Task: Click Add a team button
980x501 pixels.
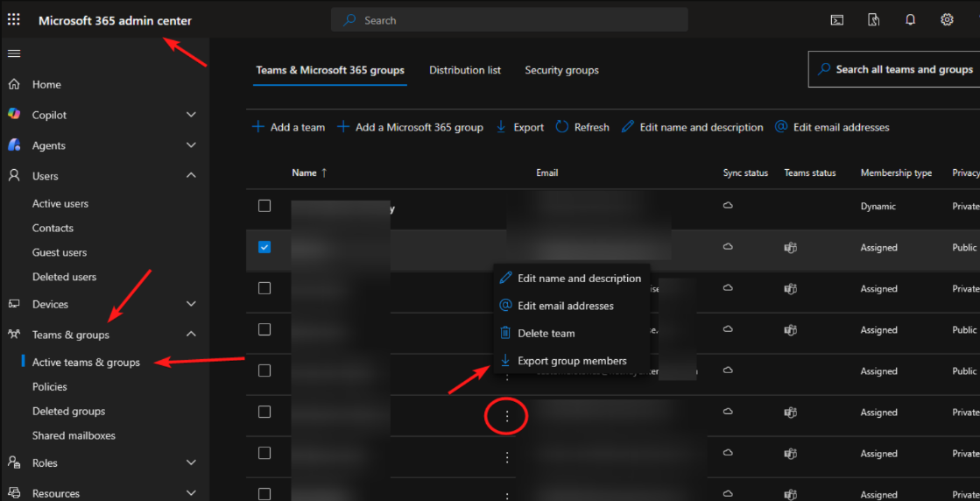Action: [x=288, y=127]
